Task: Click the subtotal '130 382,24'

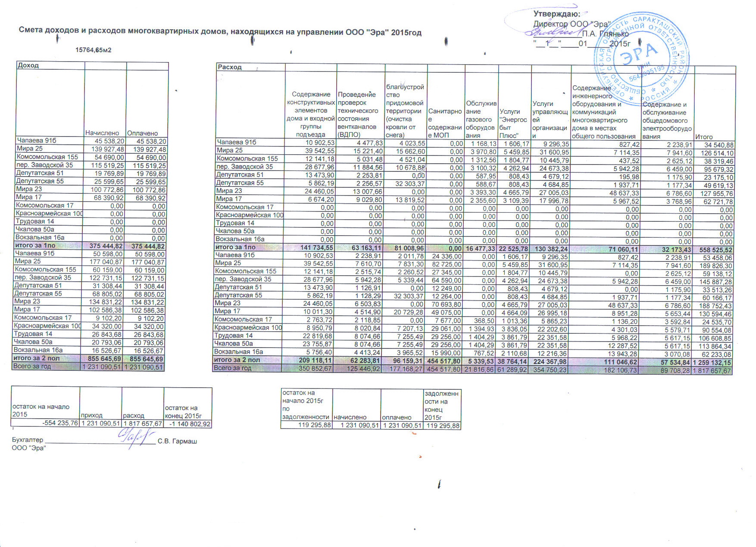Action: tap(551, 249)
